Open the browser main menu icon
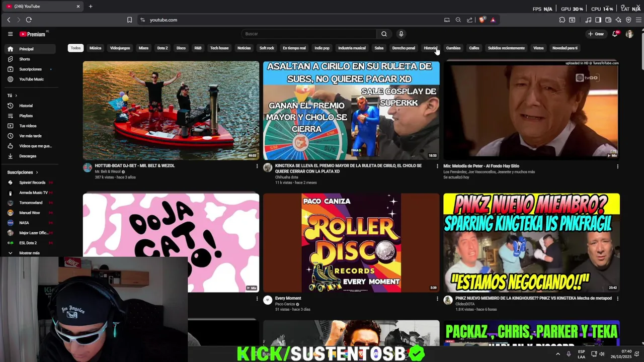This screenshot has height=362, width=644. pos(638,20)
